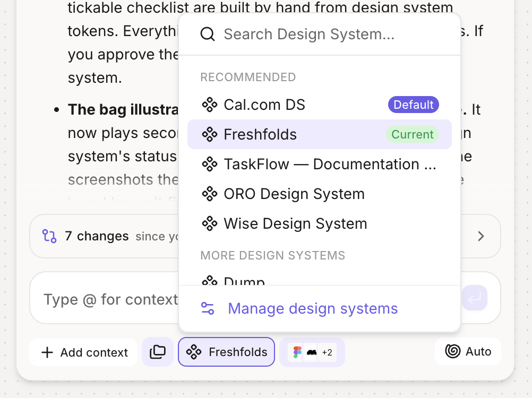This screenshot has height=398, width=532.
Task: Expand the 7 changes row chevron
Action: point(481,236)
